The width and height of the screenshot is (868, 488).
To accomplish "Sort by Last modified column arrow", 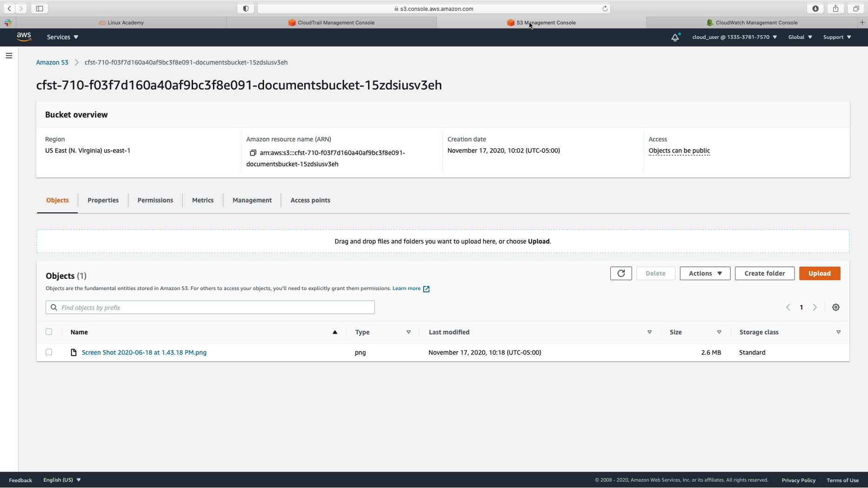I will [x=649, y=332].
